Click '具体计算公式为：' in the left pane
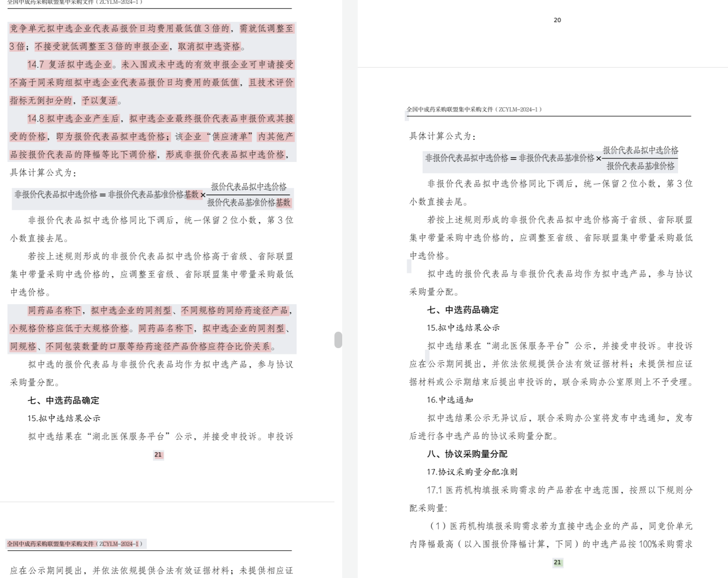 coord(44,173)
